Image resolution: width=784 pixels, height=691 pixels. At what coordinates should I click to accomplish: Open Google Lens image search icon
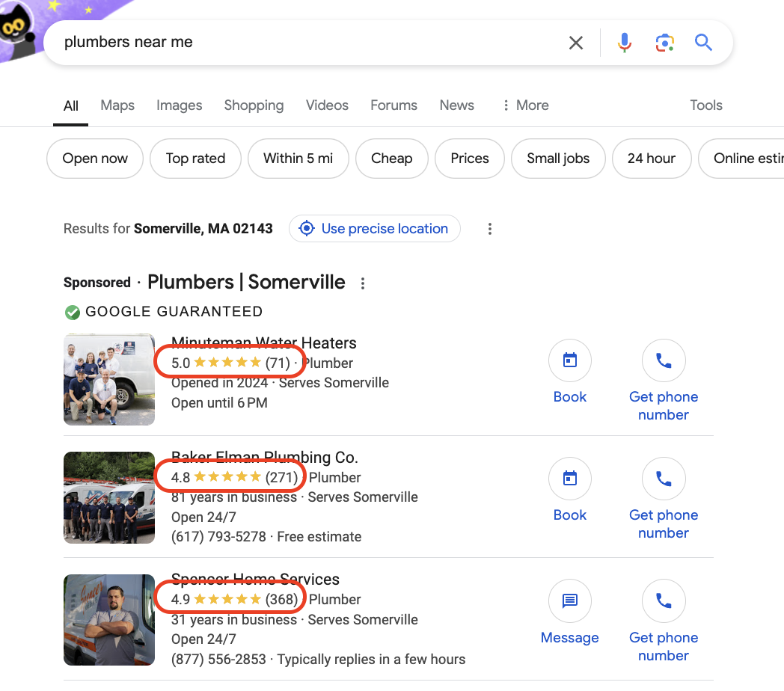(x=664, y=43)
